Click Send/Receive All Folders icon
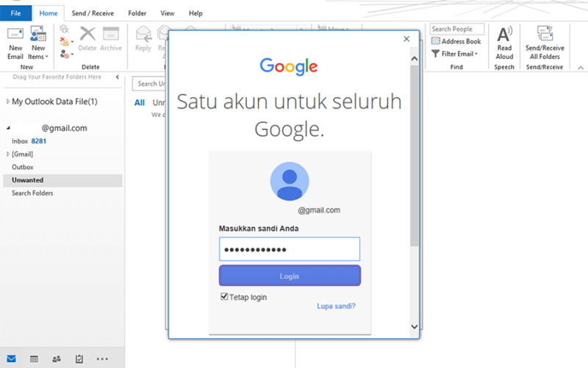 545,33
